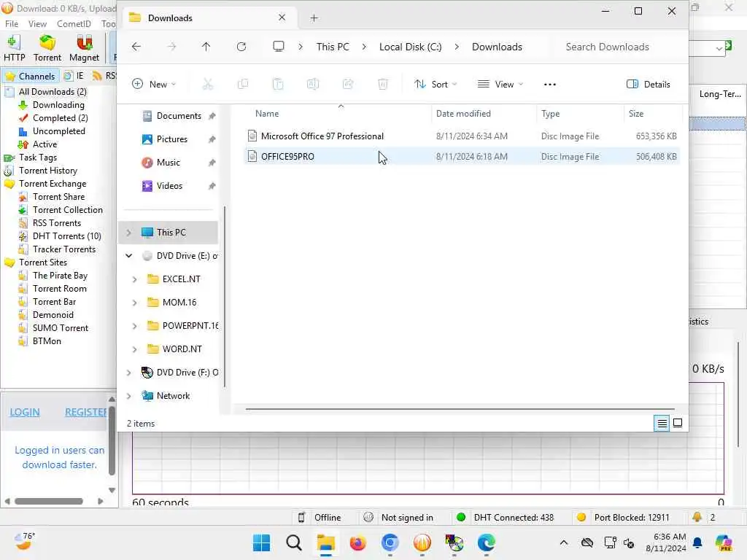747x560 pixels.
Task: Refresh the Downloads folder
Action: (x=241, y=47)
